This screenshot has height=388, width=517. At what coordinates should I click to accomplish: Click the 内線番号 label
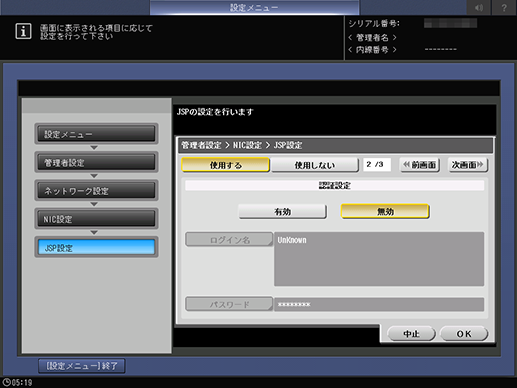pyautogui.click(x=372, y=50)
